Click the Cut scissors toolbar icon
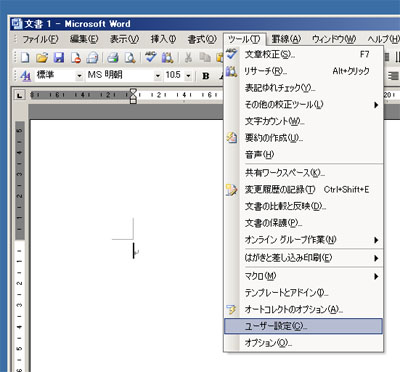The height and width of the screenshot is (372, 400). click(188, 58)
